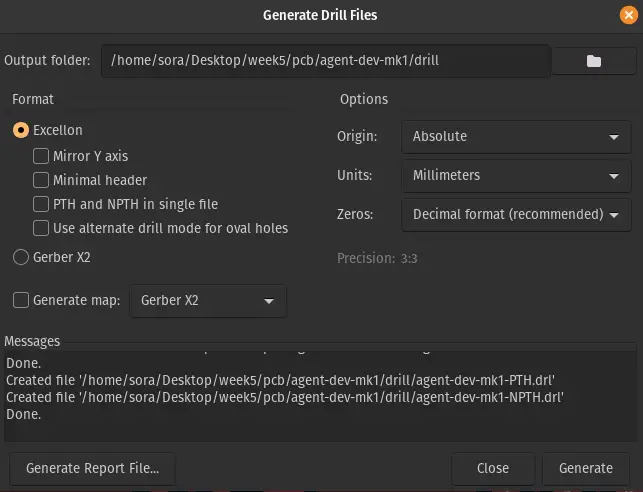Check Use alternate drill mode for oval holes
This screenshot has height=492, width=643.
41,228
